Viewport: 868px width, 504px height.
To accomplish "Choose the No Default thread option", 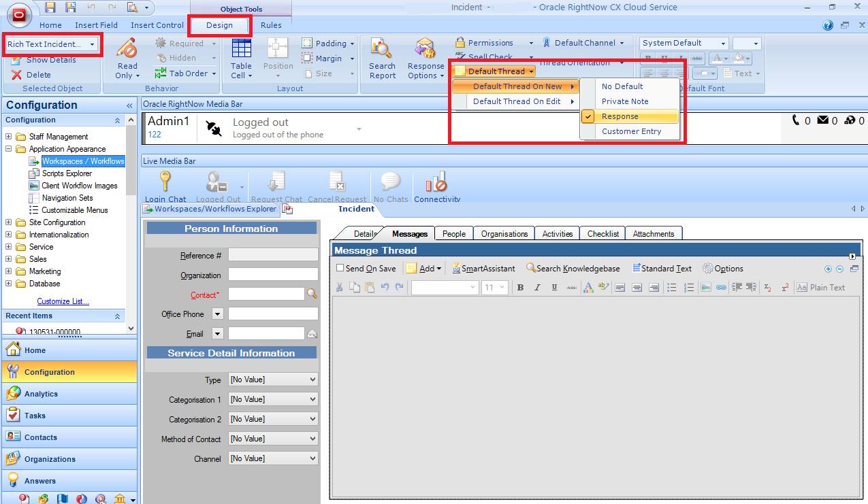I will click(x=622, y=86).
